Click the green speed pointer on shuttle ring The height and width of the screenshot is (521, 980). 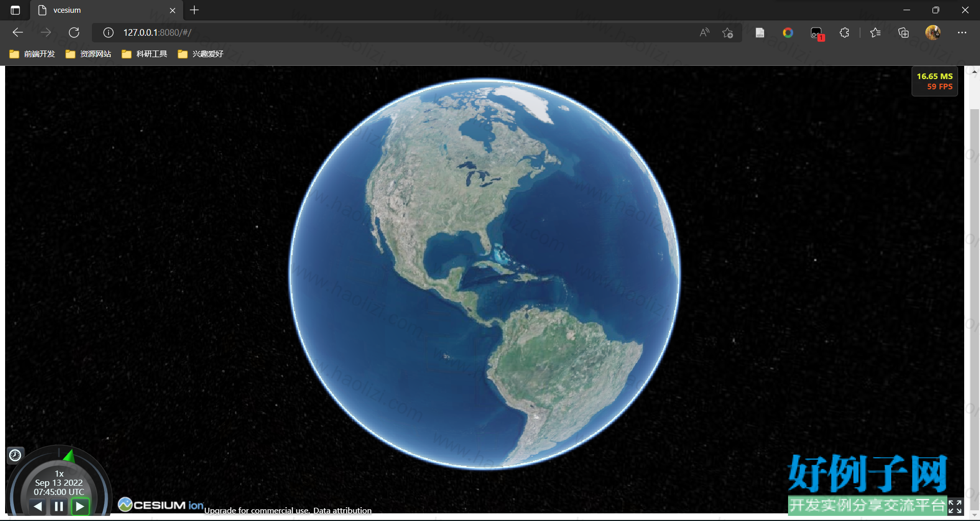(69, 456)
